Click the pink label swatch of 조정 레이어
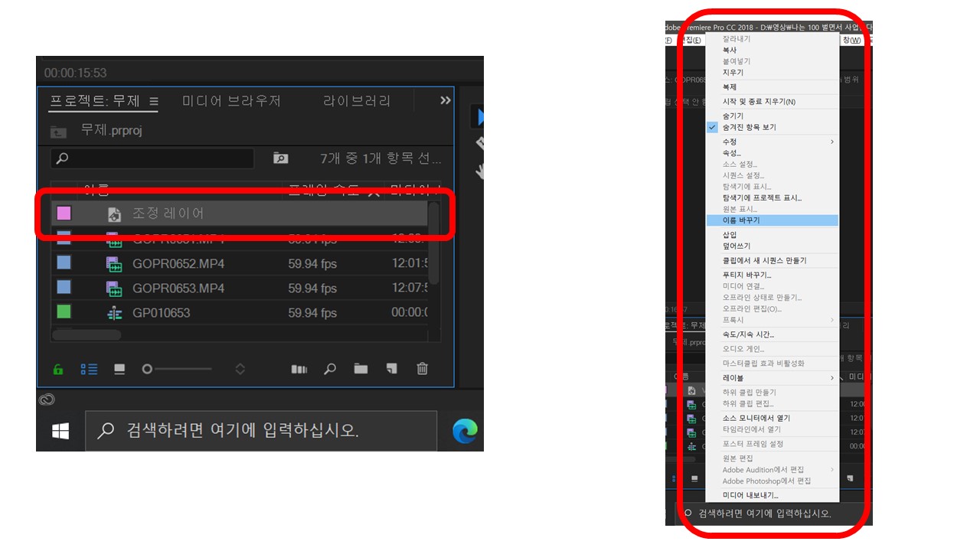Viewport: 980px width, 551px height. click(64, 213)
